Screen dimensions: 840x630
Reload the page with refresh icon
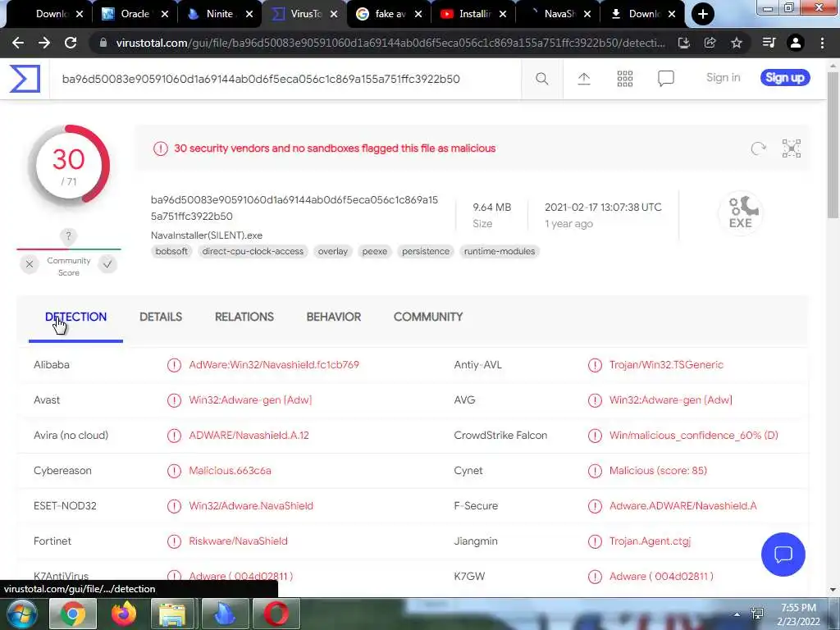coord(71,43)
